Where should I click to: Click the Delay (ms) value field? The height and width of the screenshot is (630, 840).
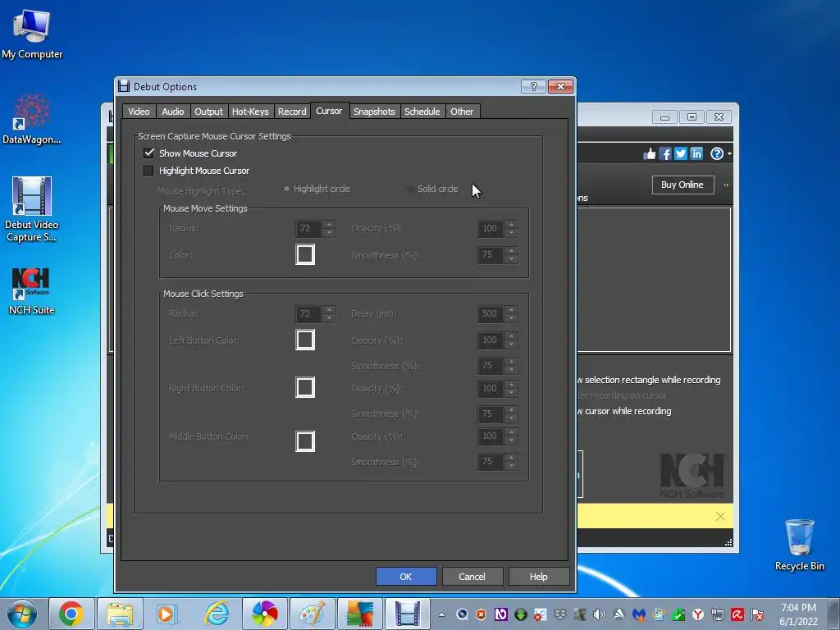pyautogui.click(x=491, y=314)
